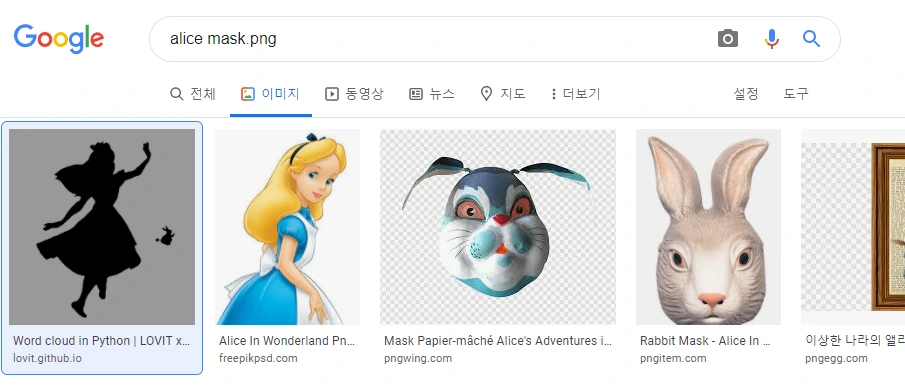The image size is (905, 386).
Task: Click the pngwing.com source link
Action: pyautogui.click(x=418, y=358)
